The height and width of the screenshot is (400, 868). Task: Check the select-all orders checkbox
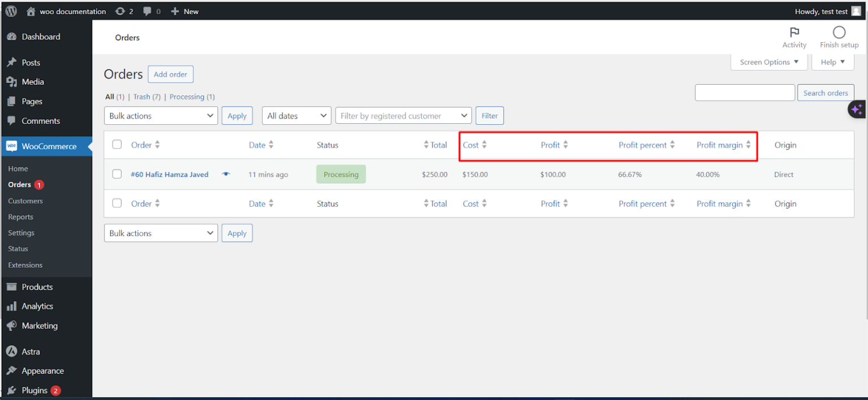click(x=117, y=144)
